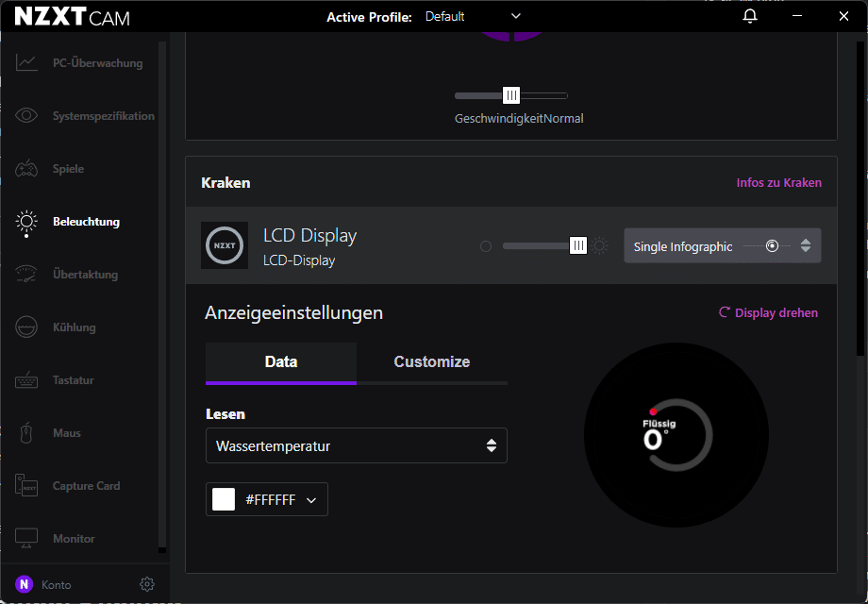The image size is (868, 604).
Task: Select the Data tab
Action: coord(281,362)
